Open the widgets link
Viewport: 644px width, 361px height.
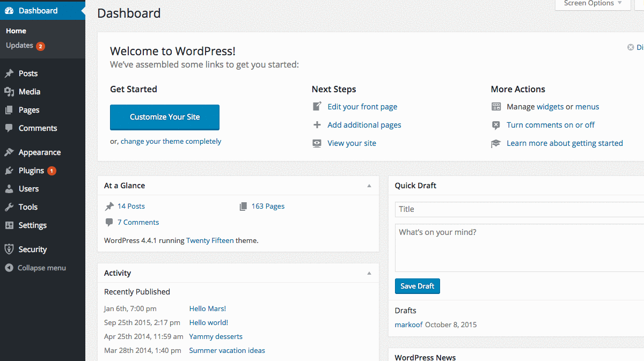pos(550,107)
